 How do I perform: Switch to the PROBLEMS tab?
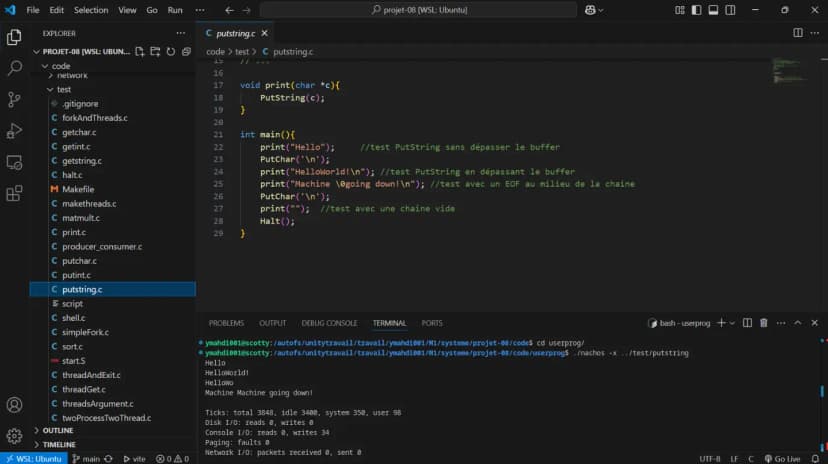226,323
